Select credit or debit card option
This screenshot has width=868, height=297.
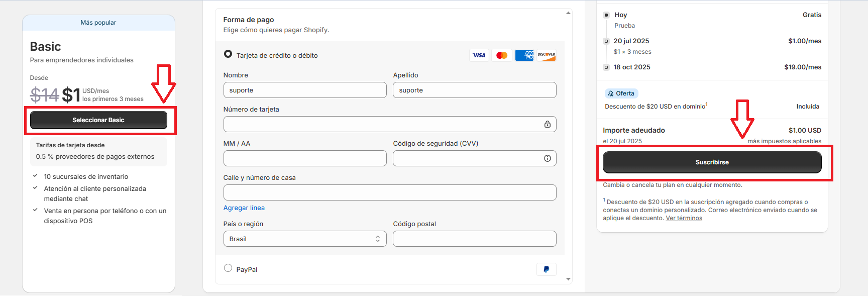tap(228, 54)
